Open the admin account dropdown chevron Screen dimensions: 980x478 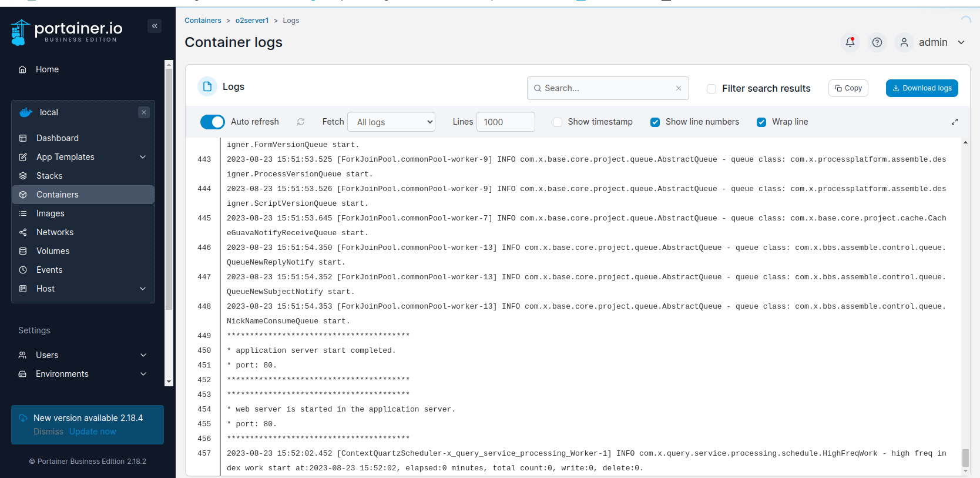pyautogui.click(x=961, y=42)
